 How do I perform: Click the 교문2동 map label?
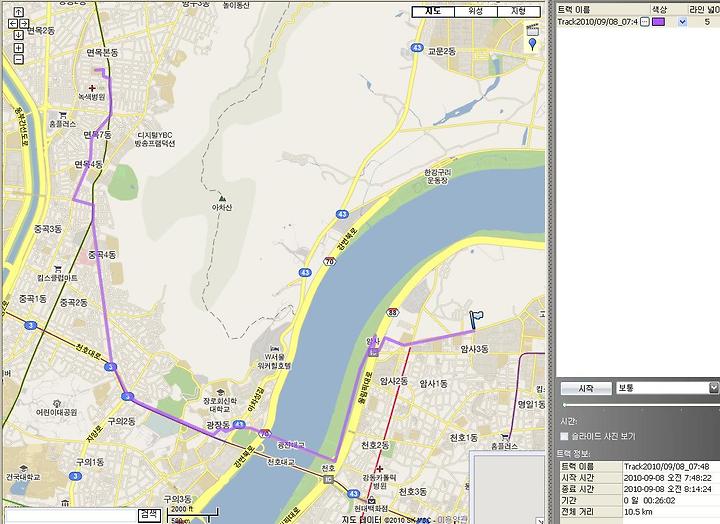tap(442, 51)
